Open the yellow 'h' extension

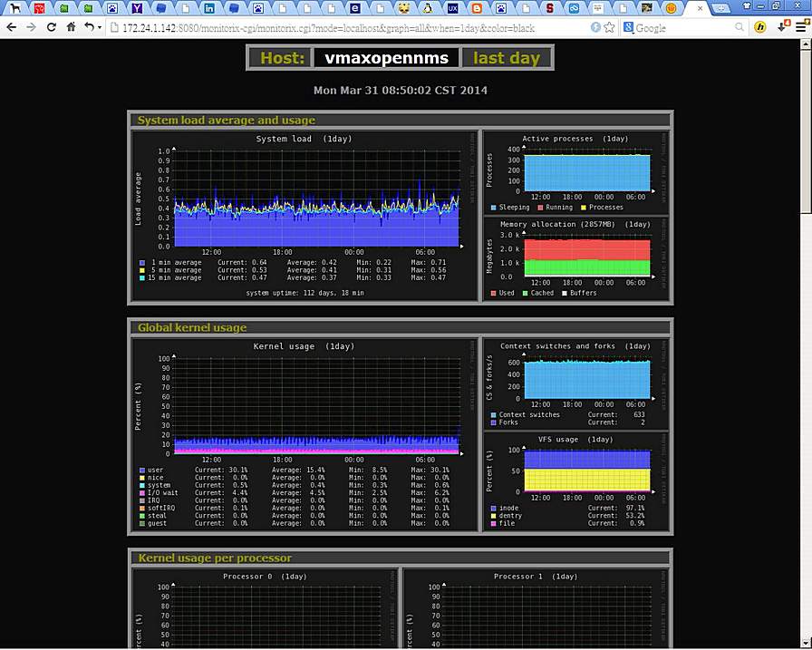(x=759, y=27)
